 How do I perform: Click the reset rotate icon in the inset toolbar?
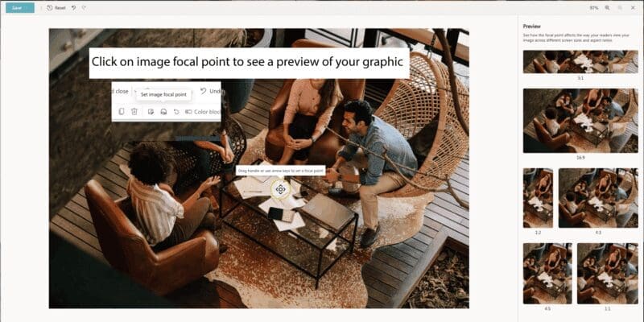(x=176, y=112)
